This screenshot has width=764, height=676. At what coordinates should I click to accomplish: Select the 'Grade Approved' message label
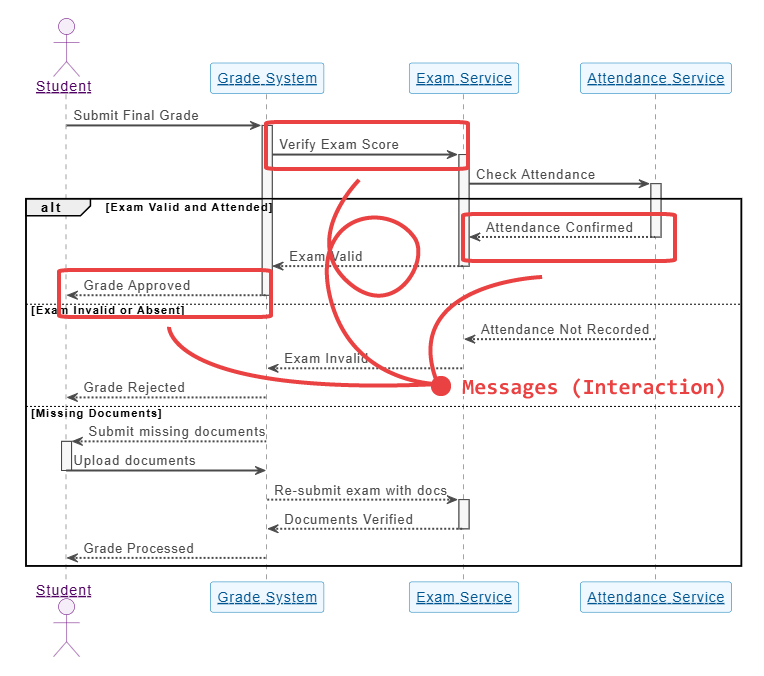[x=136, y=285]
